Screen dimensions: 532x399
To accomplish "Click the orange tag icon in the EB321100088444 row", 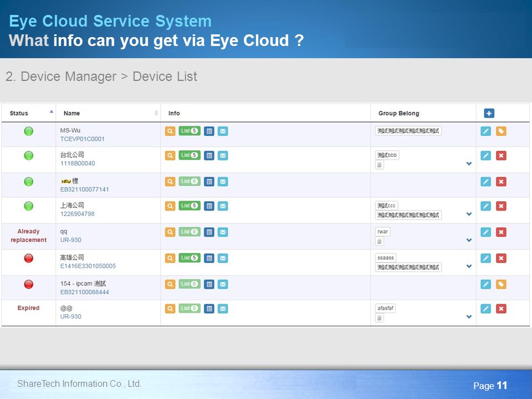I will pyautogui.click(x=501, y=285).
